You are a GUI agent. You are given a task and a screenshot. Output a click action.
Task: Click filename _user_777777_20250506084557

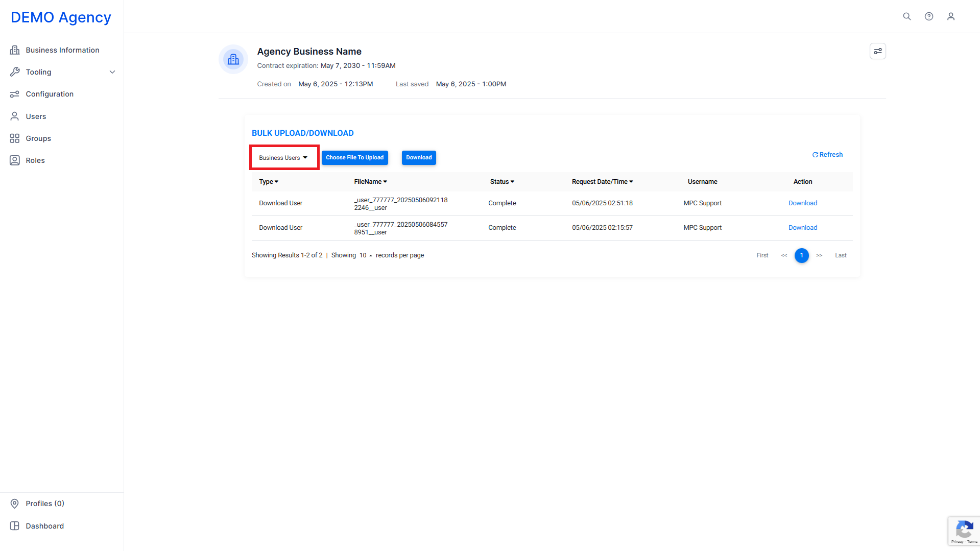pos(401,228)
